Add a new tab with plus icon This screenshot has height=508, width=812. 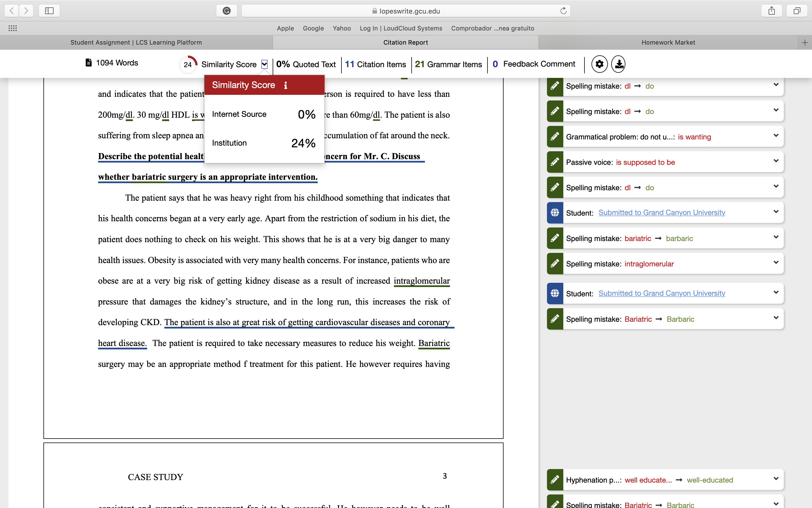(x=805, y=42)
